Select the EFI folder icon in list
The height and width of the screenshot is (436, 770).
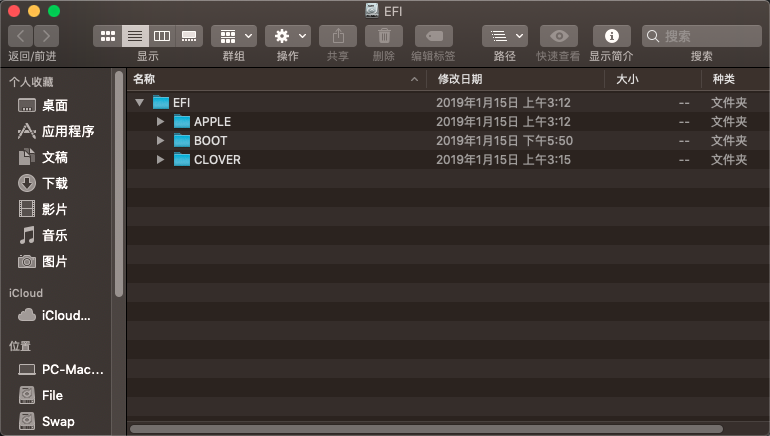pos(161,102)
